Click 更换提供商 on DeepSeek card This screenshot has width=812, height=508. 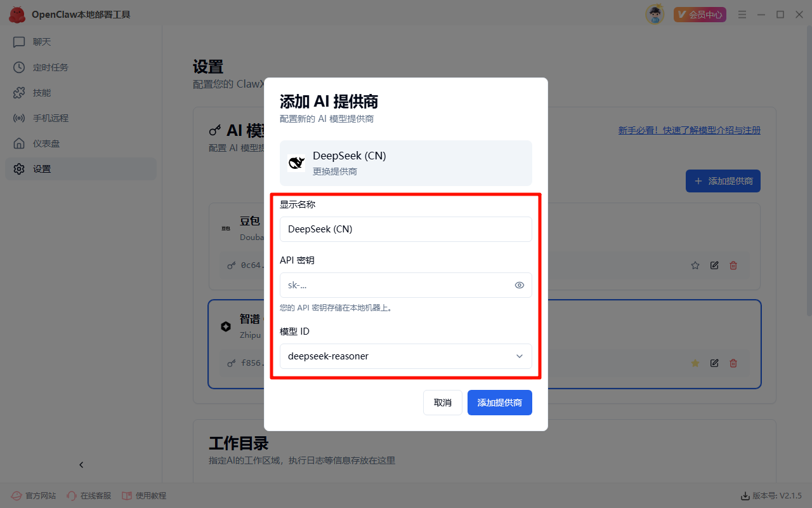(x=335, y=171)
